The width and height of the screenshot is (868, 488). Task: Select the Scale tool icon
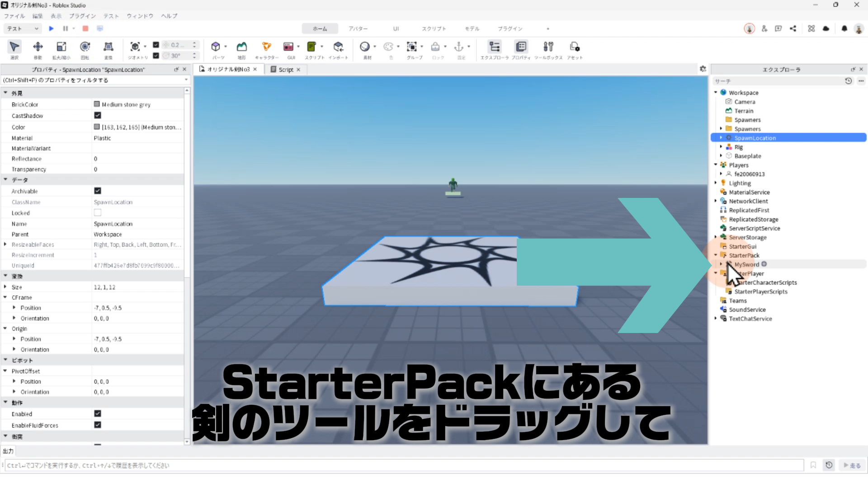tap(61, 47)
